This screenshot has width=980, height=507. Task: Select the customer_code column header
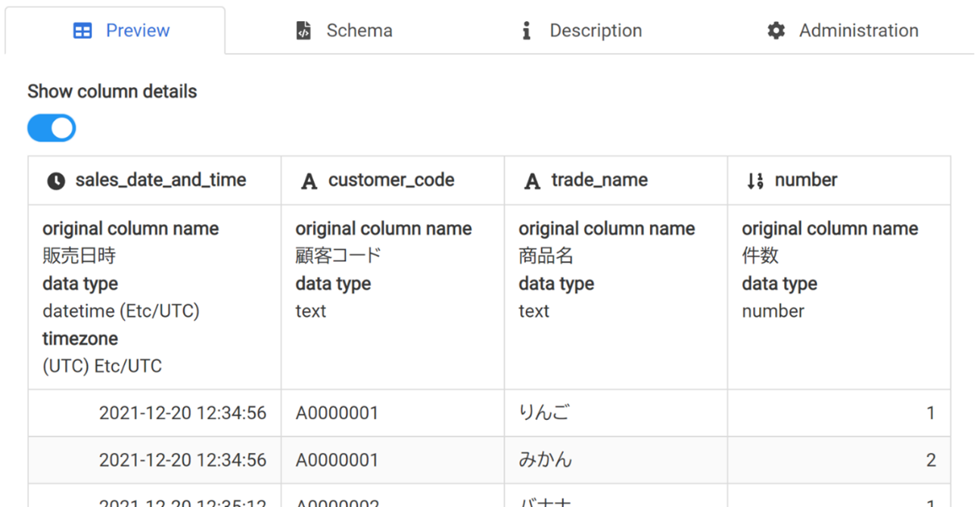click(391, 180)
